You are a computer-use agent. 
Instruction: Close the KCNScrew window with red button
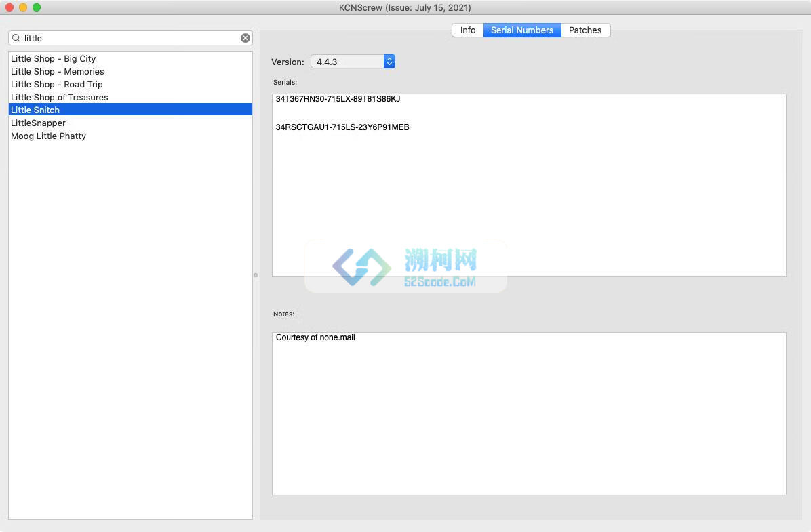click(9, 7)
